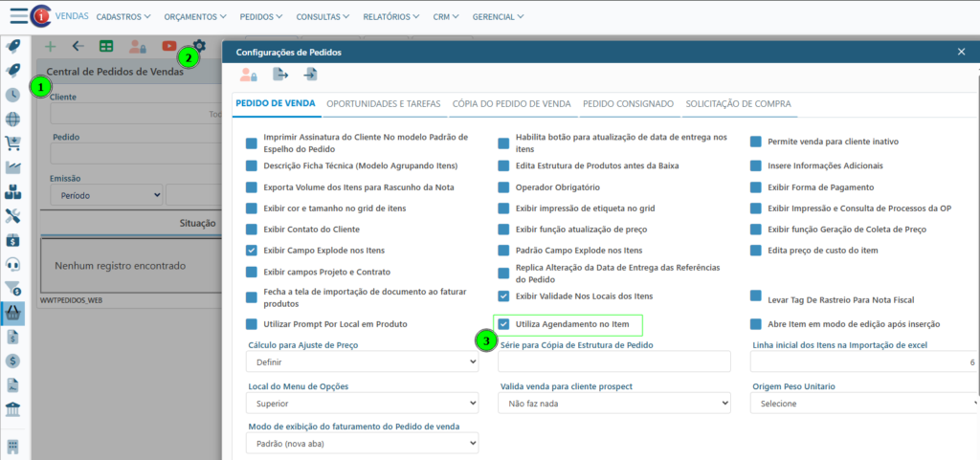980x460 pixels.
Task: Open the CRM menu
Action: [446, 17]
